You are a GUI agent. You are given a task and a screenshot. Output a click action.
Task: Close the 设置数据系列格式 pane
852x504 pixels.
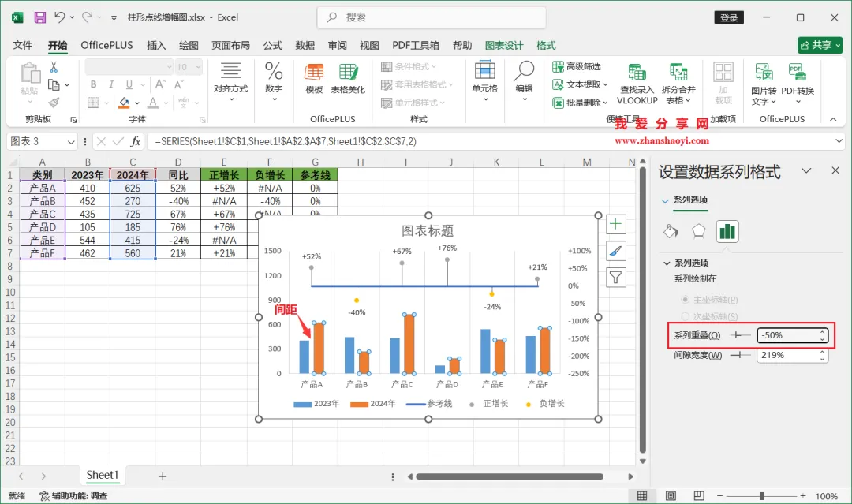tap(835, 170)
